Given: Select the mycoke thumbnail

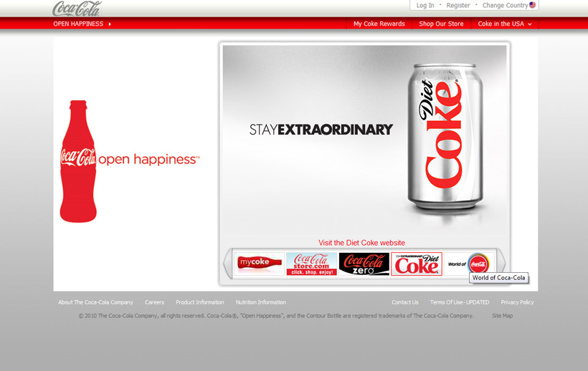Looking at the screenshot, I should tap(259, 264).
